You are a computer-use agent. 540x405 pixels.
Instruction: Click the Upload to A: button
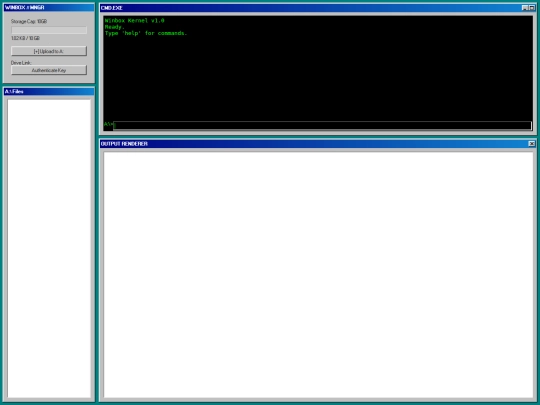[x=49, y=51]
